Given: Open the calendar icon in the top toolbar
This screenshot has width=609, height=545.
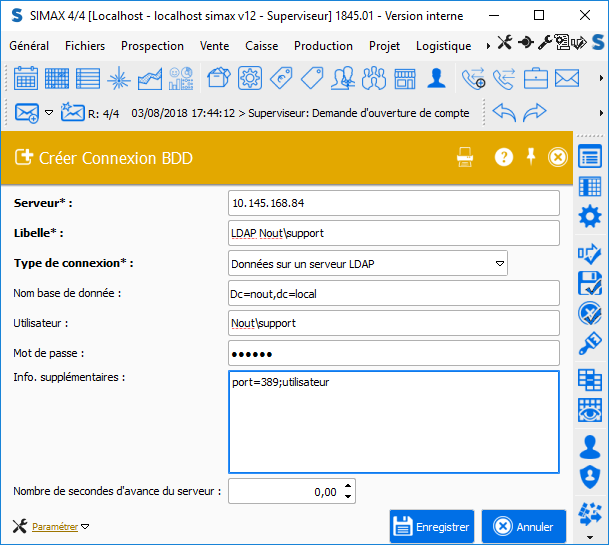Looking at the screenshot, I should pos(26,78).
